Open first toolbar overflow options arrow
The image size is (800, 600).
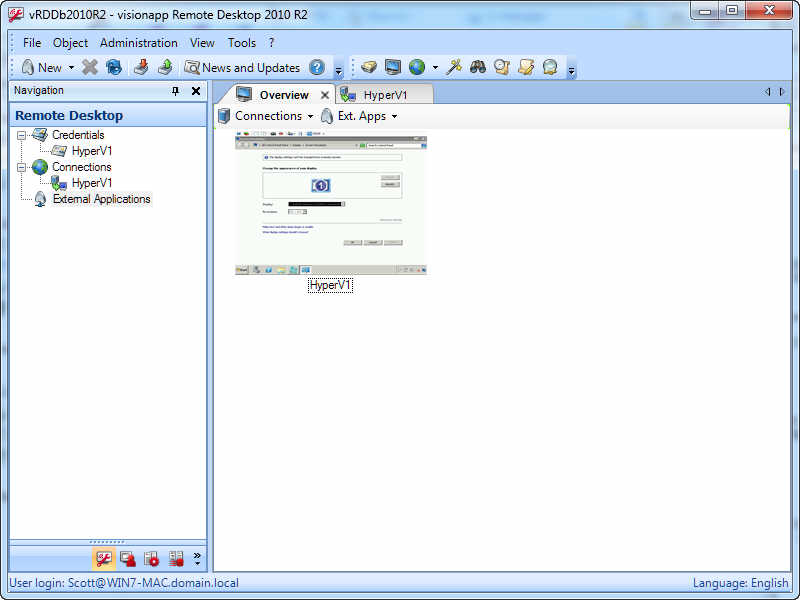[338, 70]
